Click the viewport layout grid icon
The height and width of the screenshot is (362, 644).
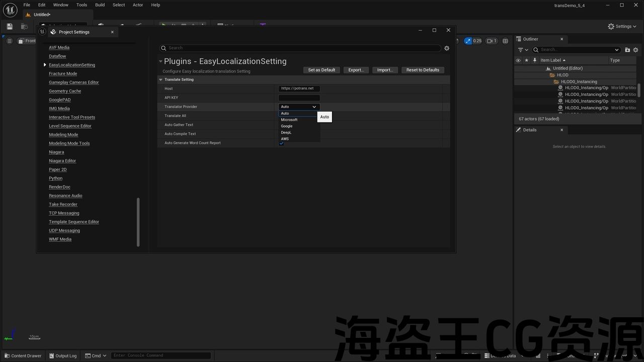click(x=505, y=41)
